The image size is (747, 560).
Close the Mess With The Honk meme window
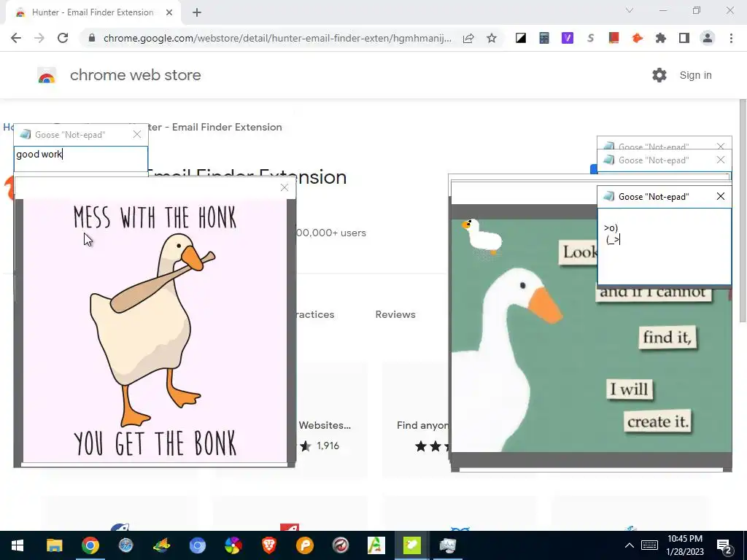coord(285,187)
